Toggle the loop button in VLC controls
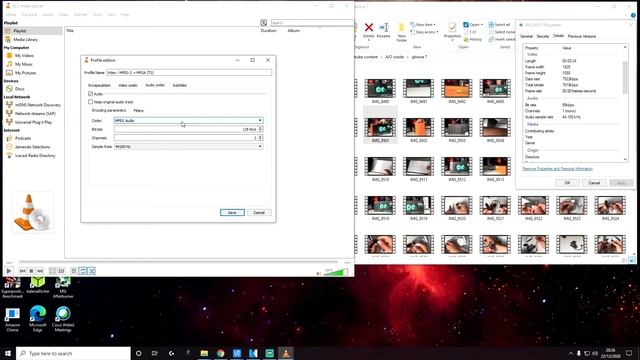 coord(83,271)
